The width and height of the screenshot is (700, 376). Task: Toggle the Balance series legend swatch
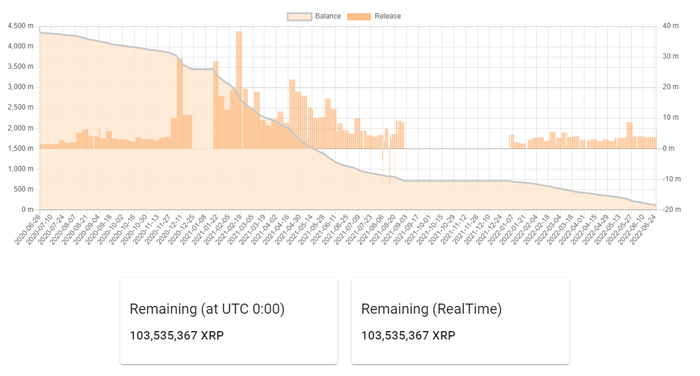299,17
